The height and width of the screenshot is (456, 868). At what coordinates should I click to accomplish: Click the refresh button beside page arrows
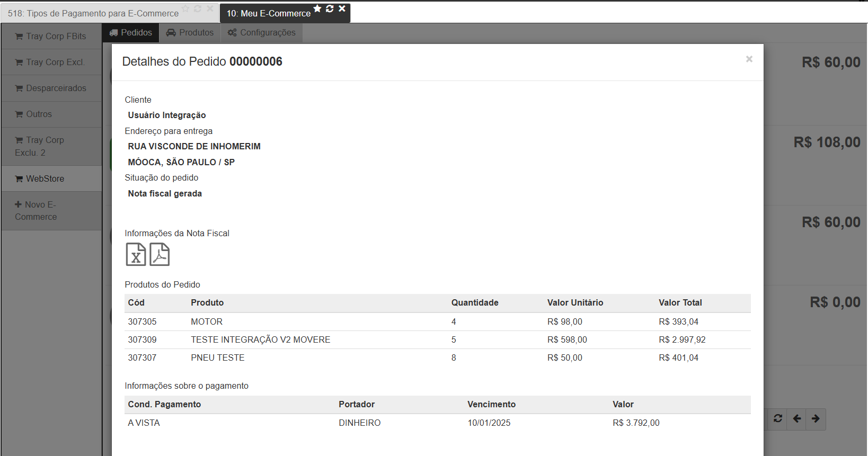tap(778, 418)
